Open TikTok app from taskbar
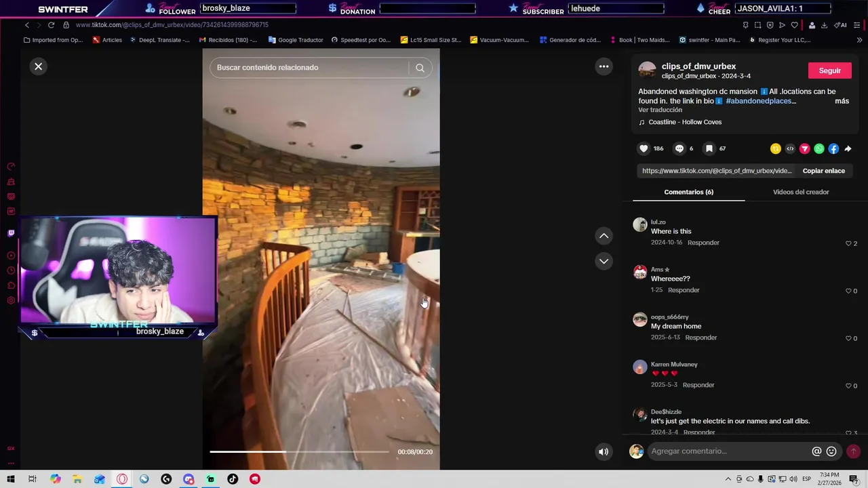868x488 pixels. 233,479
